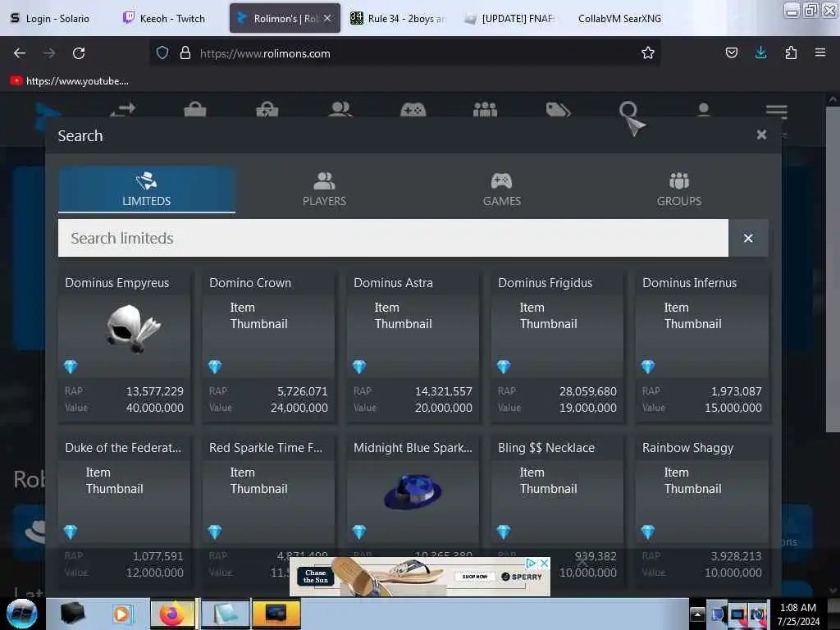Open Firefox from the taskbar
Viewport: 840px width, 630px height.
[x=172, y=614]
